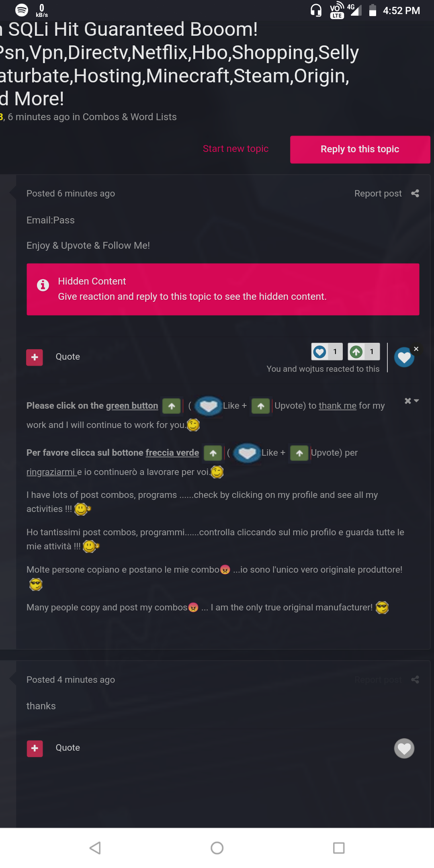Screen dimensions: 434x868
Task: View users who gave Upvote reaction
Action: pyautogui.click(x=364, y=352)
